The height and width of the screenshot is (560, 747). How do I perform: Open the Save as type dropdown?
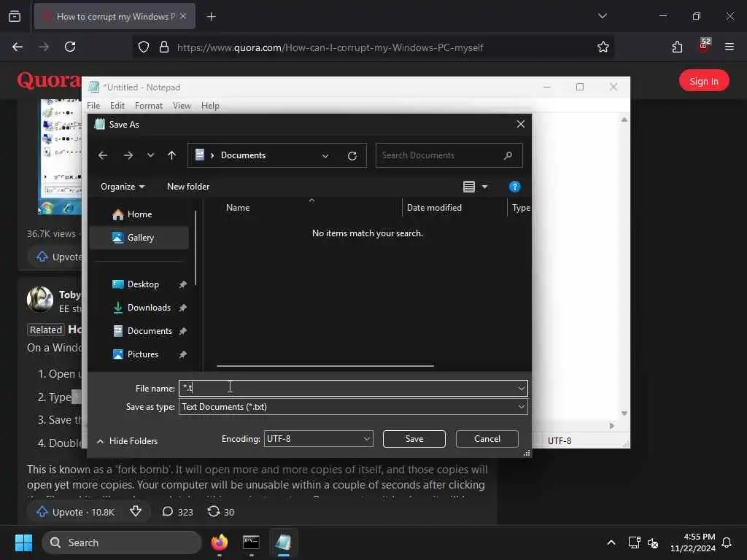pyautogui.click(x=353, y=407)
